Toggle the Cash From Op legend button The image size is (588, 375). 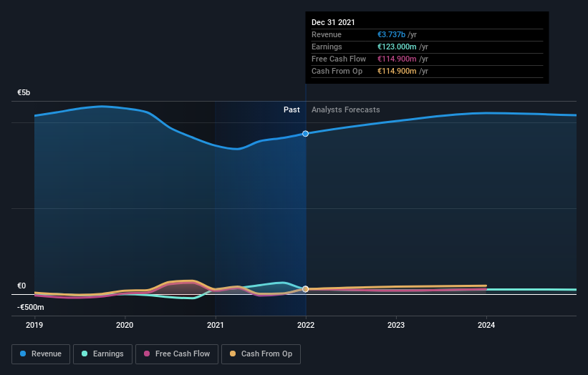(x=261, y=354)
